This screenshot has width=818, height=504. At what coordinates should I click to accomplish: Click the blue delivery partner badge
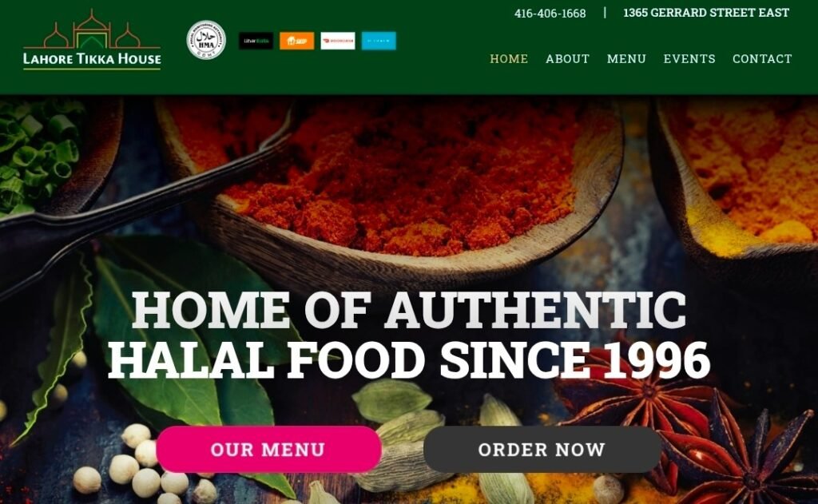(379, 41)
